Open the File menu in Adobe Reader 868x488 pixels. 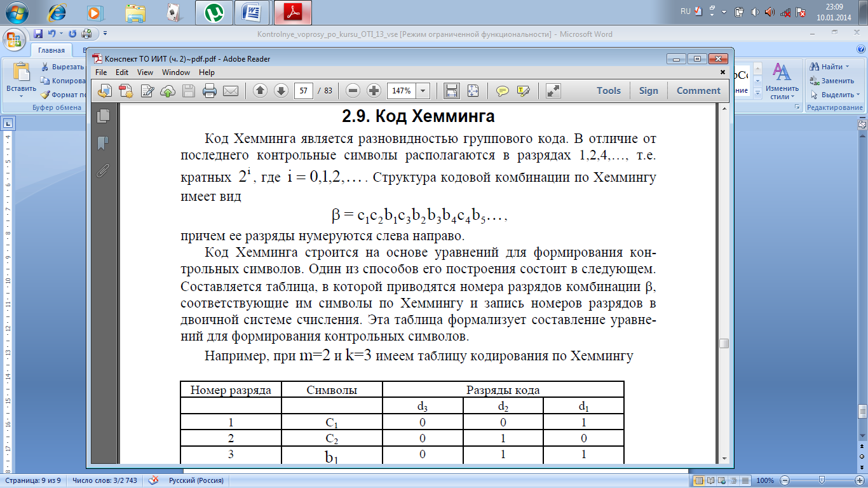click(102, 72)
